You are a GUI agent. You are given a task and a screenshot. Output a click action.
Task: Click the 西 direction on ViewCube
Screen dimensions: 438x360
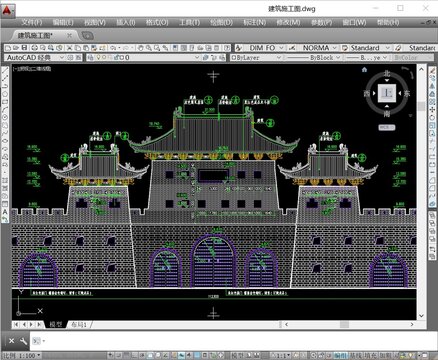(x=367, y=94)
